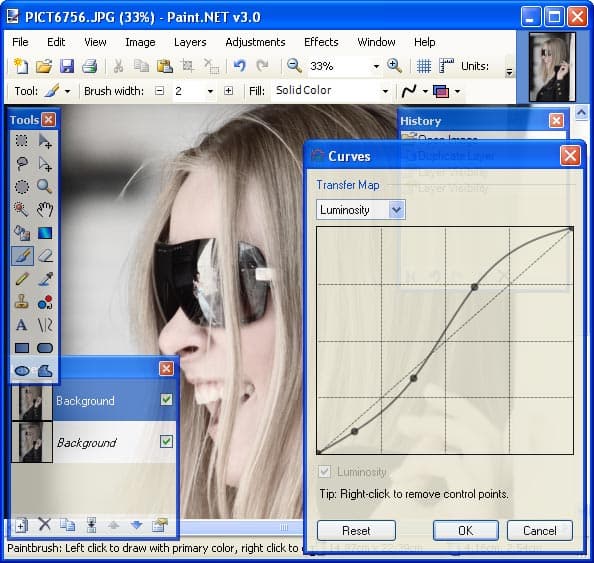Click the Zoom In magnifier icon
The width and height of the screenshot is (594, 563).
click(394, 66)
